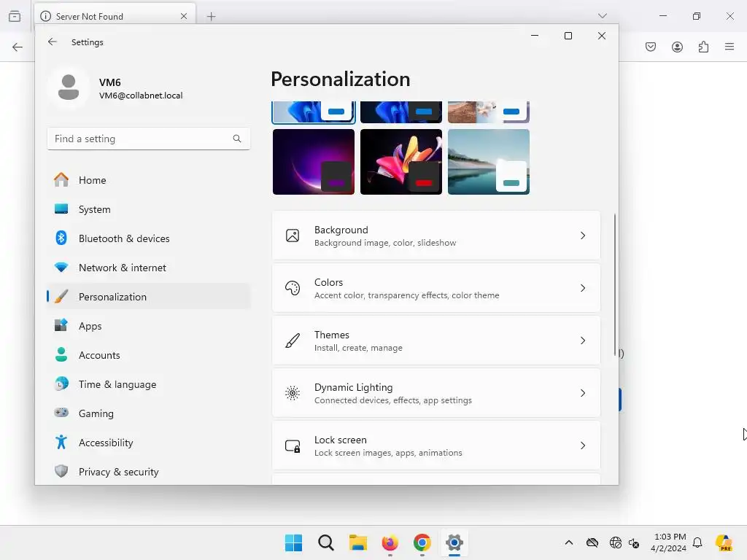
Task: Click the Dynamic Lighting sun icon
Action: click(x=293, y=393)
